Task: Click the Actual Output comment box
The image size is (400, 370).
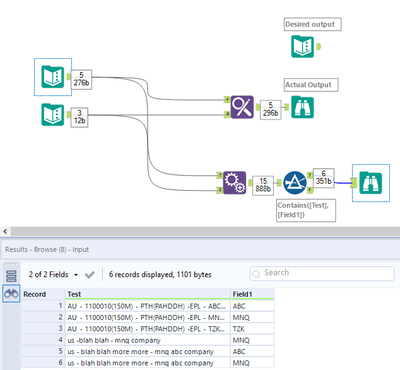Action: tap(311, 85)
